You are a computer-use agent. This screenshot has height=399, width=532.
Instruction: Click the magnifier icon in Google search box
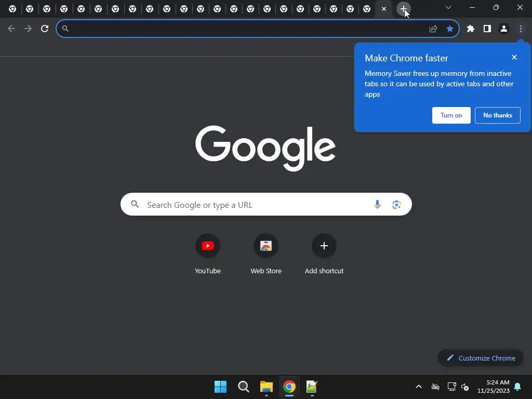click(x=135, y=204)
